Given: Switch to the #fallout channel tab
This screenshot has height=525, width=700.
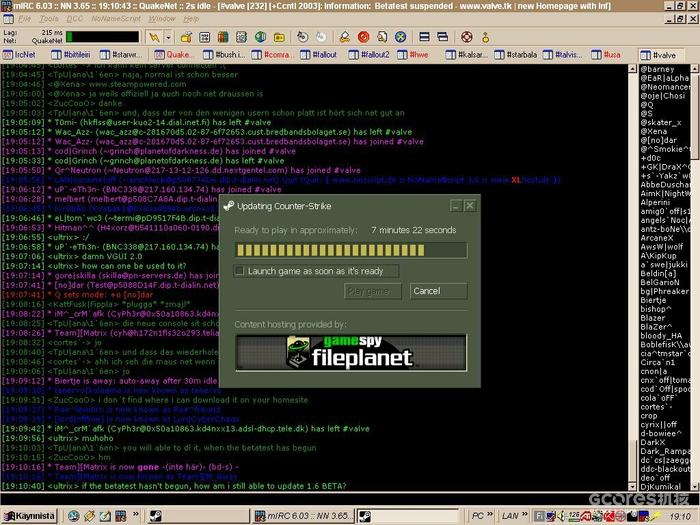Looking at the screenshot, I should coord(319,55).
